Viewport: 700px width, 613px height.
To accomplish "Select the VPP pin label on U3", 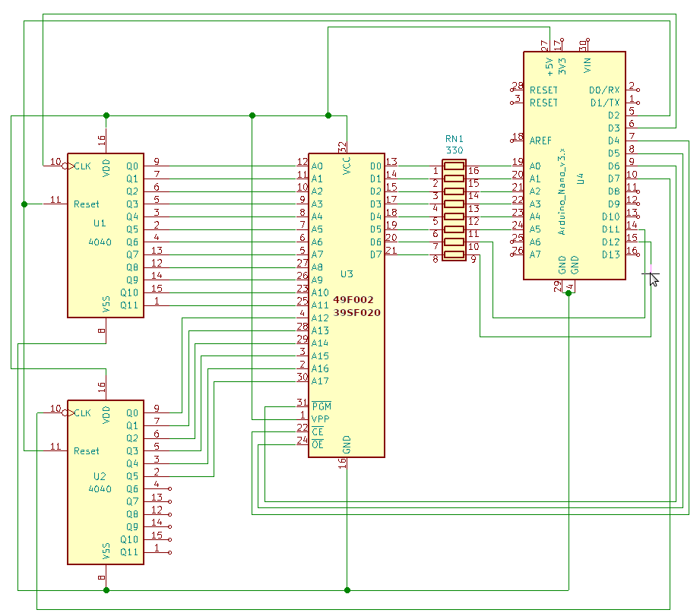I will [321, 419].
